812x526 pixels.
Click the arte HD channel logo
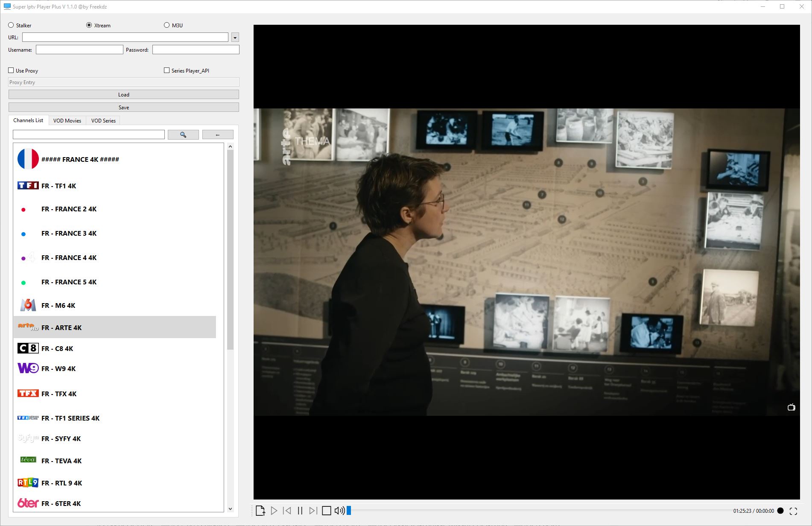(x=28, y=327)
